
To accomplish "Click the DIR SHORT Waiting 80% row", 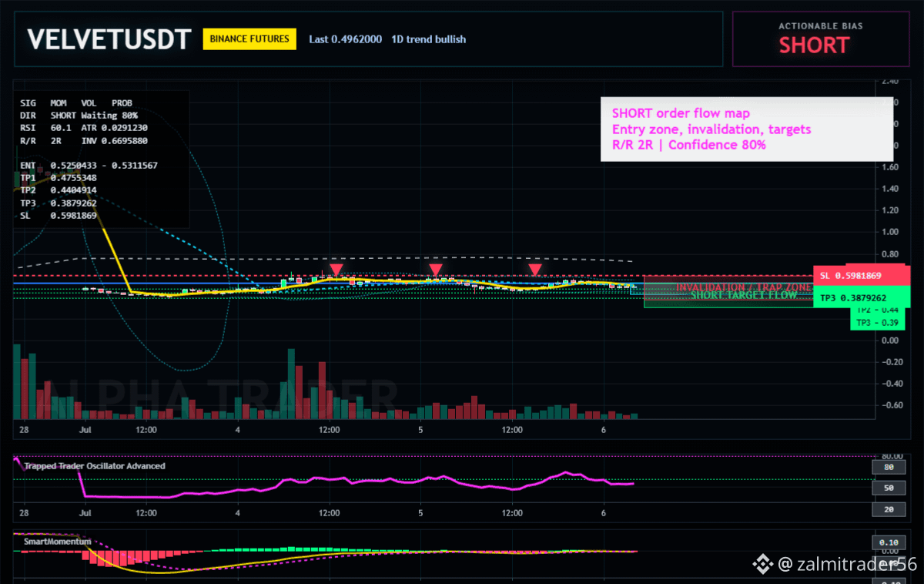I will pos(79,115).
